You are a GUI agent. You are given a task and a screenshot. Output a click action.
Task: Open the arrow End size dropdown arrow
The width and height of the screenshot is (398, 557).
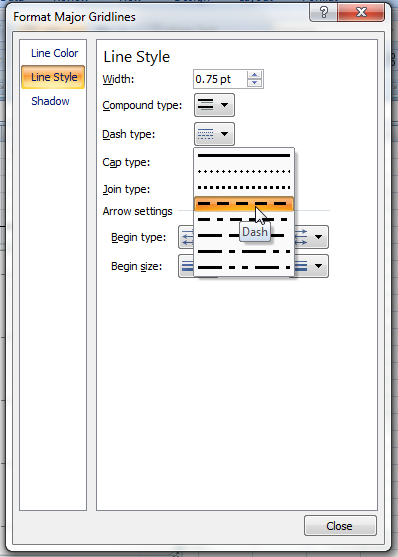tap(318, 266)
